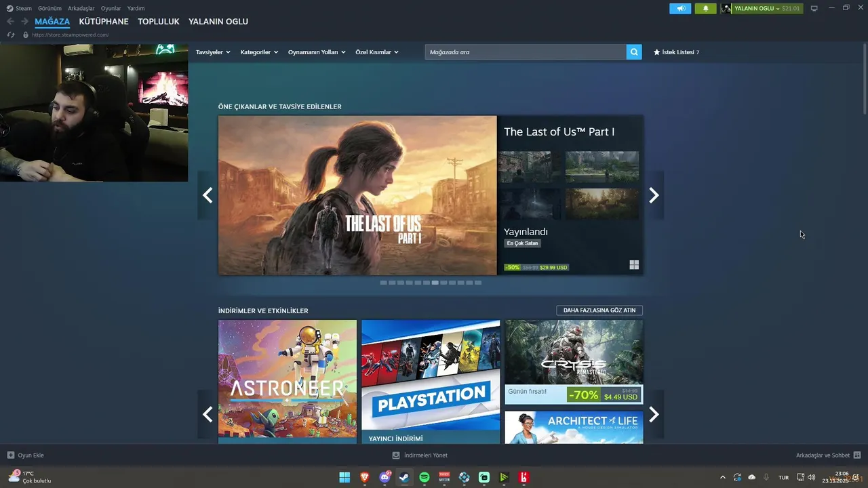
Task: Show next featured game in carousel
Action: (x=654, y=195)
